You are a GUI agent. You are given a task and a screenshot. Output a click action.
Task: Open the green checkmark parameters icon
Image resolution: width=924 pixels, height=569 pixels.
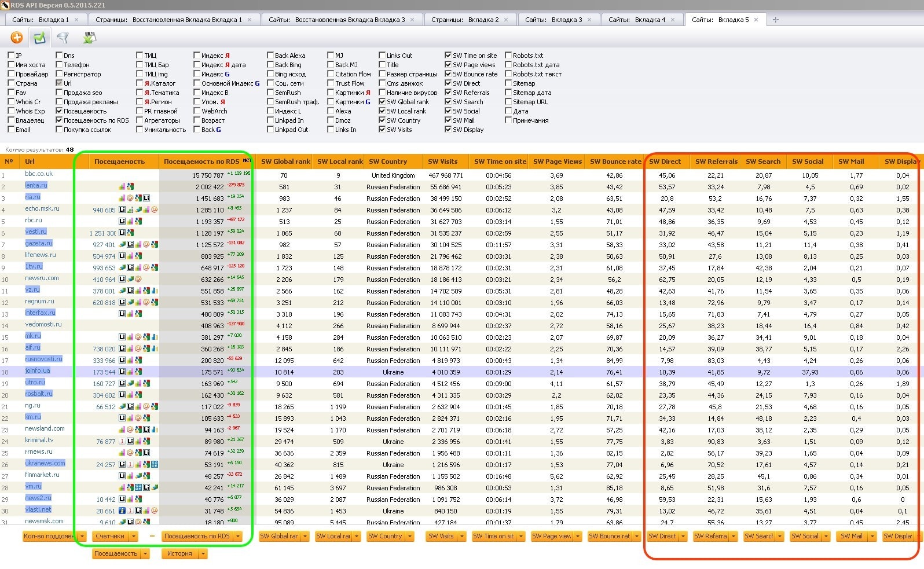(x=39, y=38)
